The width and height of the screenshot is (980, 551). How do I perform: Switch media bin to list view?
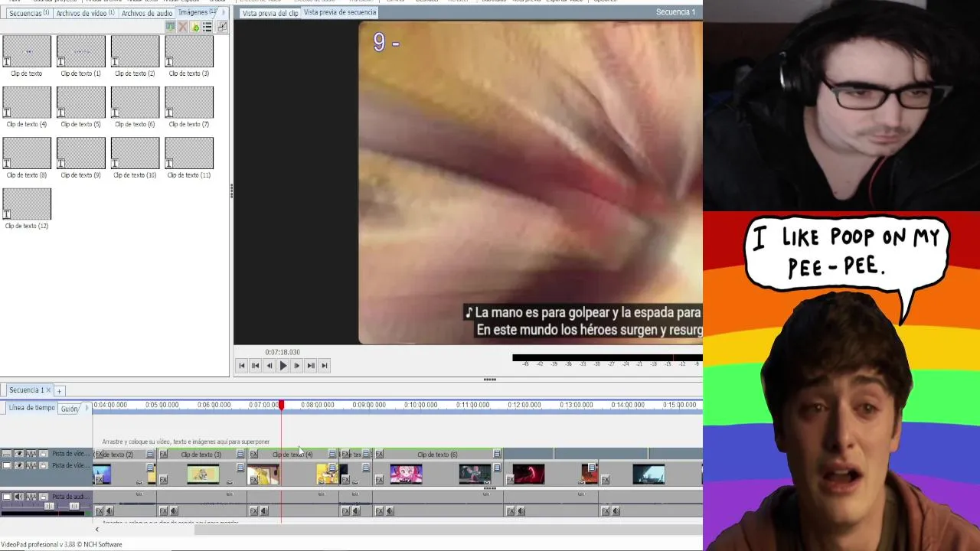(x=207, y=27)
